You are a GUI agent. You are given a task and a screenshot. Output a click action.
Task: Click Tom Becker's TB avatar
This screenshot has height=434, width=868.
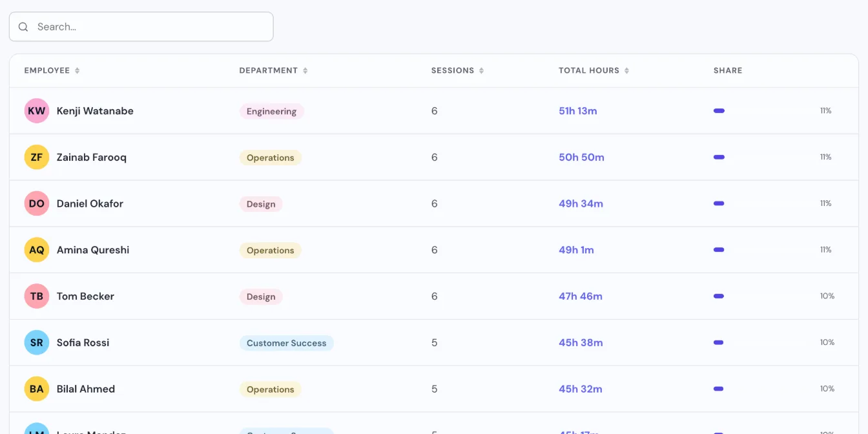click(37, 296)
